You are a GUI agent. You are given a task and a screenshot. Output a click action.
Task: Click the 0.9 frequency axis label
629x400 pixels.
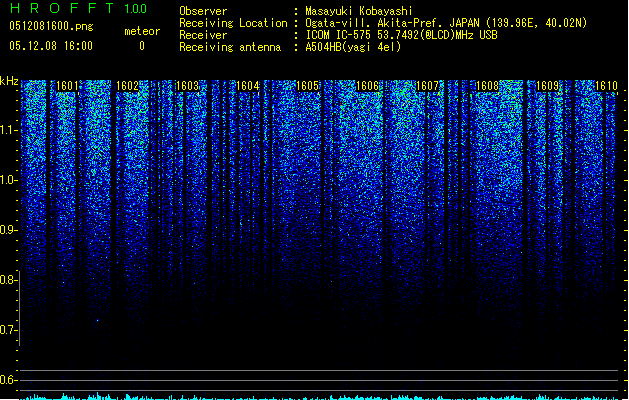8,230
